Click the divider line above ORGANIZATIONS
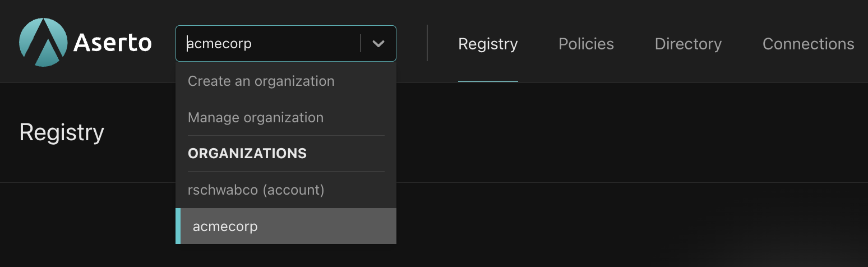This screenshot has width=868, height=267. (x=286, y=135)
